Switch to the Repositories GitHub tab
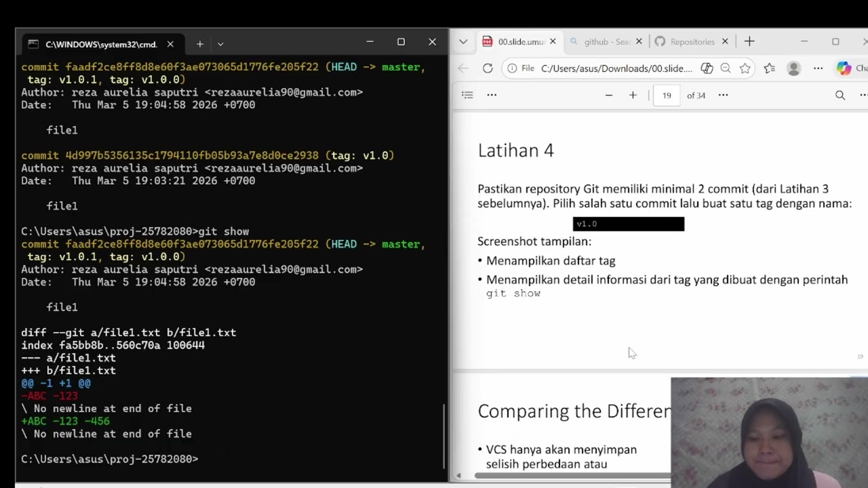 (x=692, y=41)
